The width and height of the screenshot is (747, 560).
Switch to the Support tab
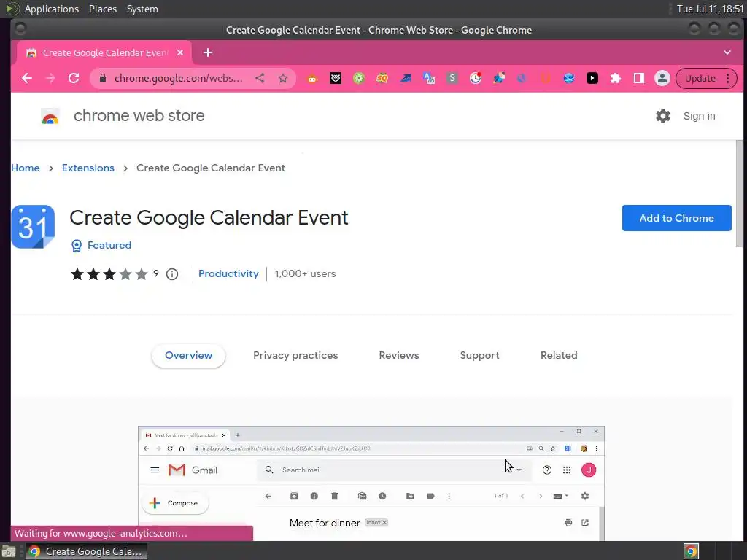(x=479, y=355)
